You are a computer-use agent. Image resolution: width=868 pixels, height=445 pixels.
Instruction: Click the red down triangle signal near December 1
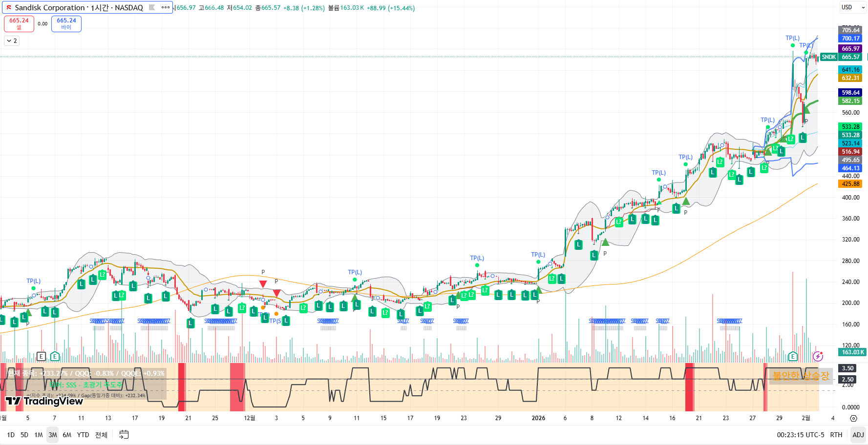(263, 284)
